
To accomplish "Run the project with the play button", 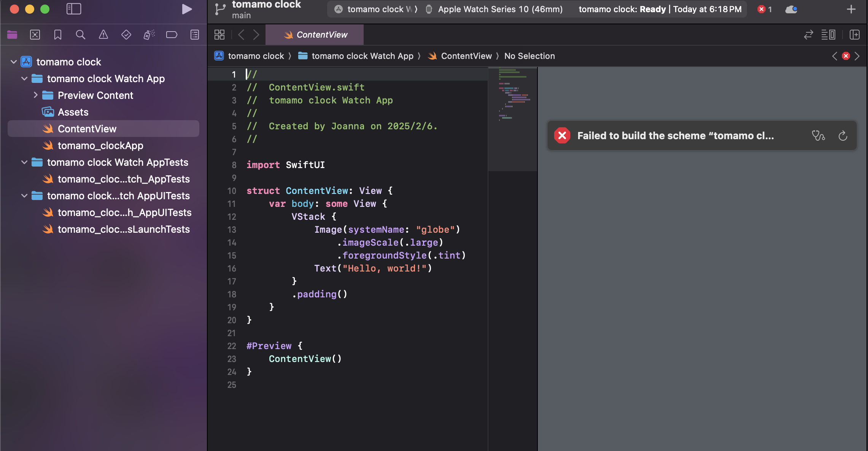I will (187, 9).
